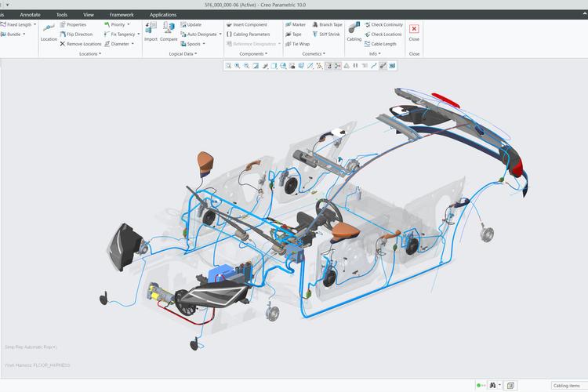
Task: Open the Cabling items selection filter
Action: 568,385
